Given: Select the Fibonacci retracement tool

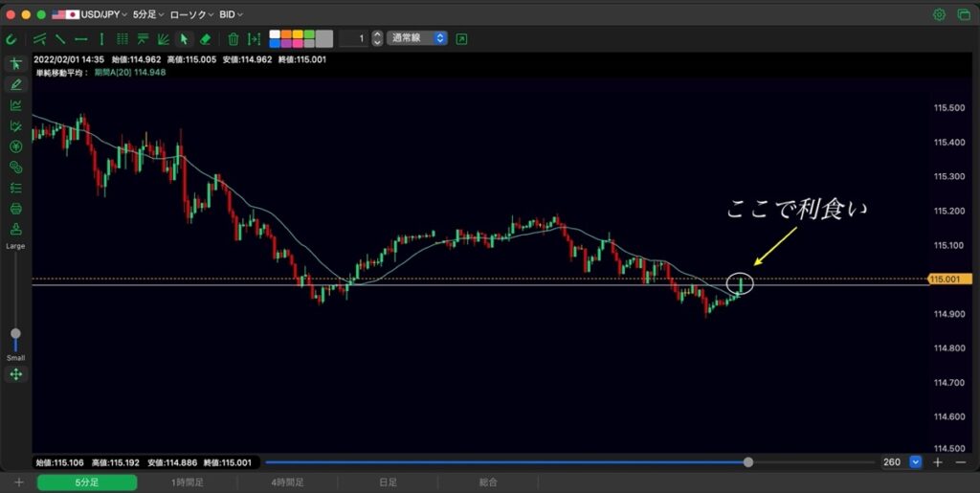Looking at the screenshot, I should click(143, 38).
